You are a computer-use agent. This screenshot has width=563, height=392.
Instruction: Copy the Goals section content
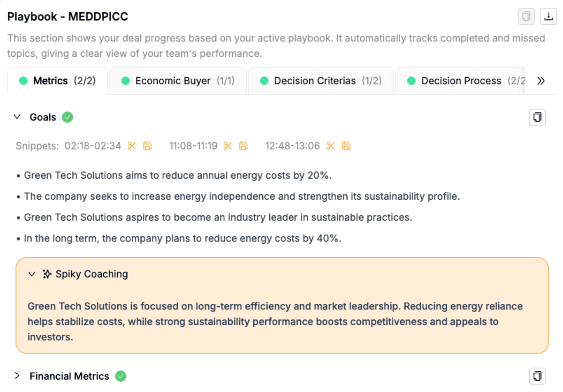538,117
